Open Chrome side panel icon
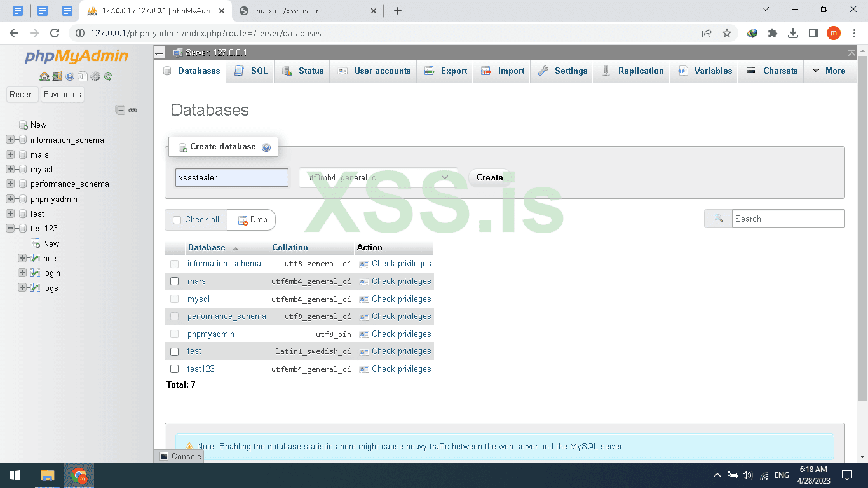868x488 pixels. point(813,33)
